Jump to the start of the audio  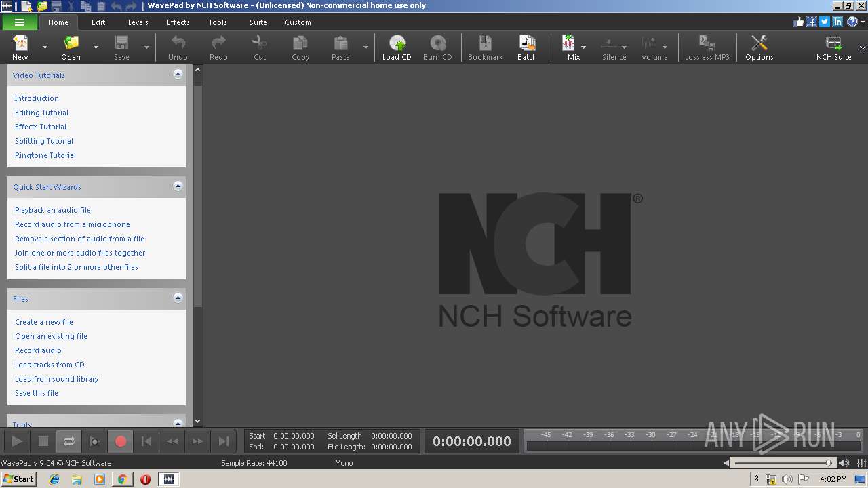146,441
